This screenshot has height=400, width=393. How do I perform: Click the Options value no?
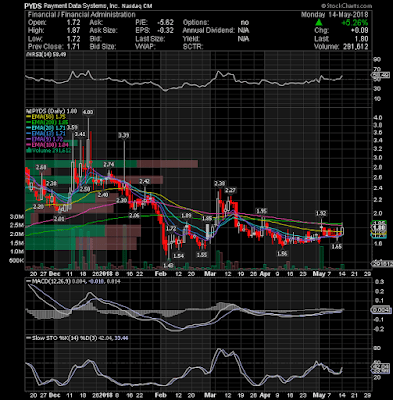point(244,23)
